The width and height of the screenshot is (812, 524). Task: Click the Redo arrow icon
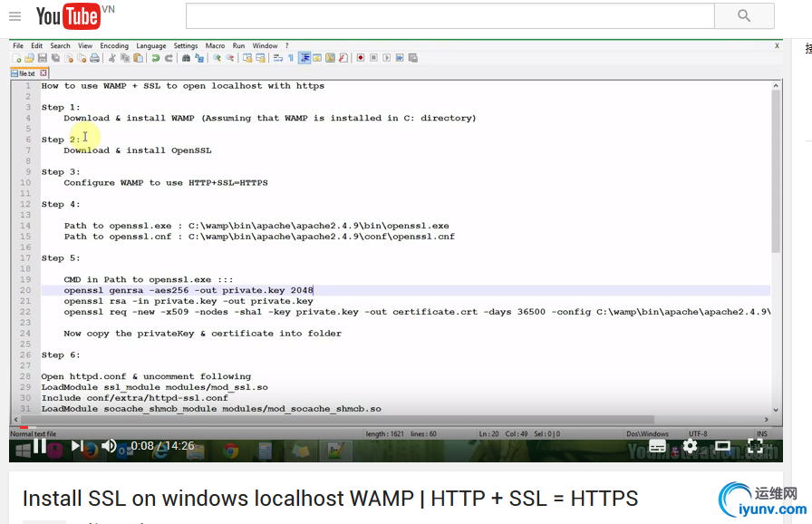click(169, 58)
